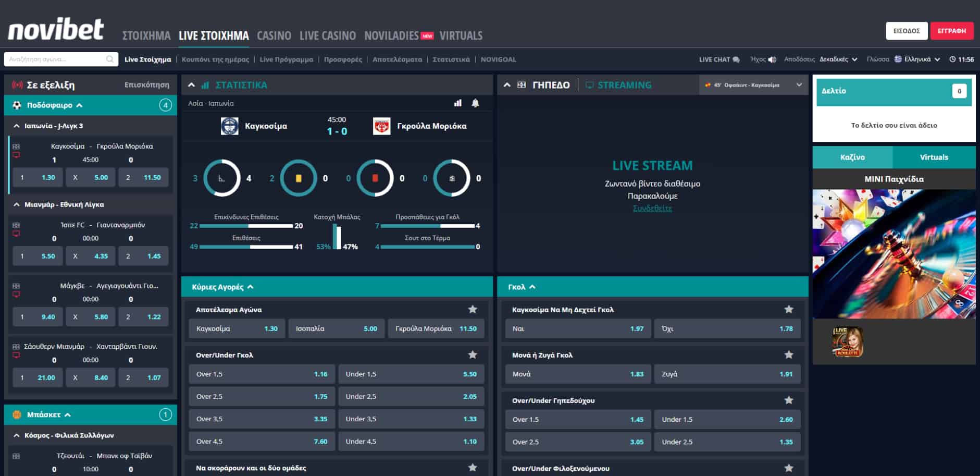Open the VIRTUALS main tab
The image size is (980, 476).
click(461, 35)
